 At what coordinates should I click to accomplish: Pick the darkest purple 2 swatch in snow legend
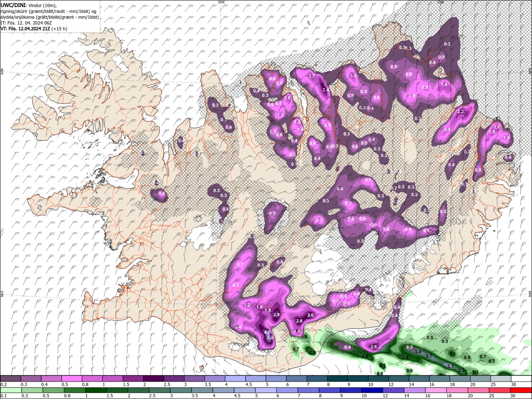click(x=153, y=379)
